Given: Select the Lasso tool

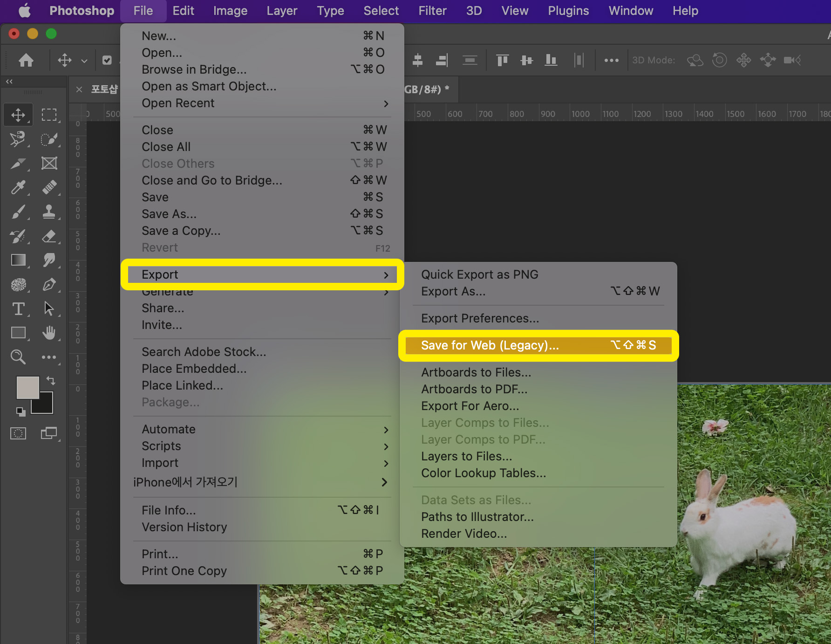Looking at the screenshot, I should click(x=18, y=139).
